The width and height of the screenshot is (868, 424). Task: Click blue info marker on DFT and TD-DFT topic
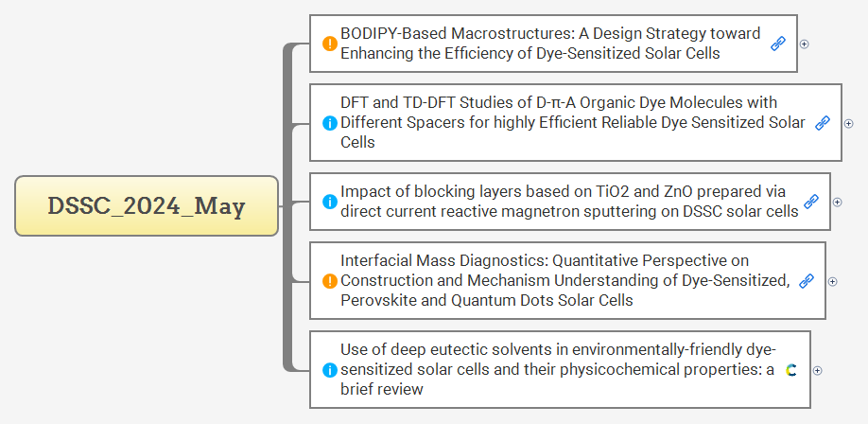click(x=329, y=123)
